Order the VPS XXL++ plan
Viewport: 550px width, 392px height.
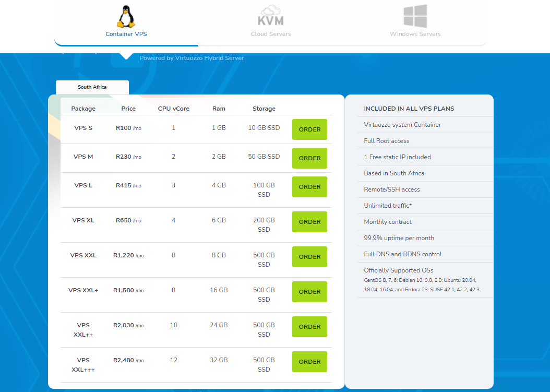point(309,327)
